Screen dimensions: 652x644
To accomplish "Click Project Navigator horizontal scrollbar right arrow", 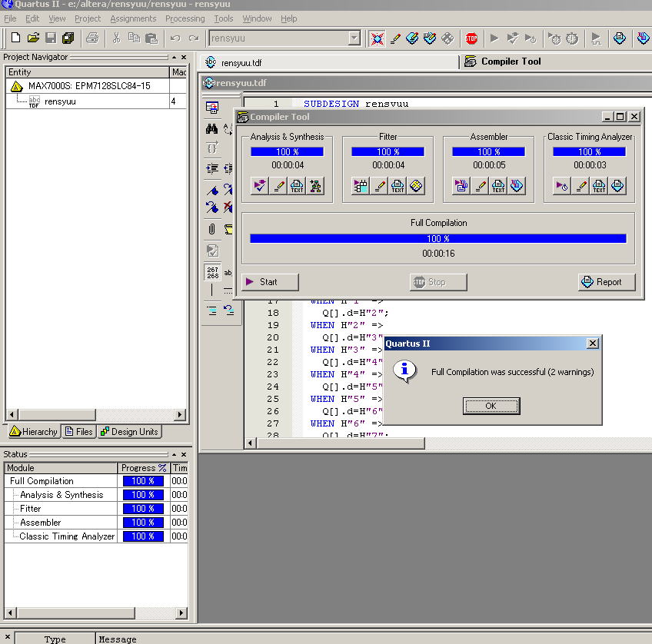I will pos(180,414).
